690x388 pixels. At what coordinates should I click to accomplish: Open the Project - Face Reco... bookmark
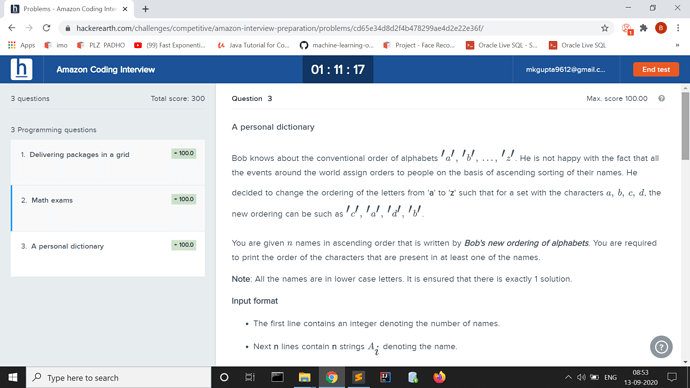419,45
